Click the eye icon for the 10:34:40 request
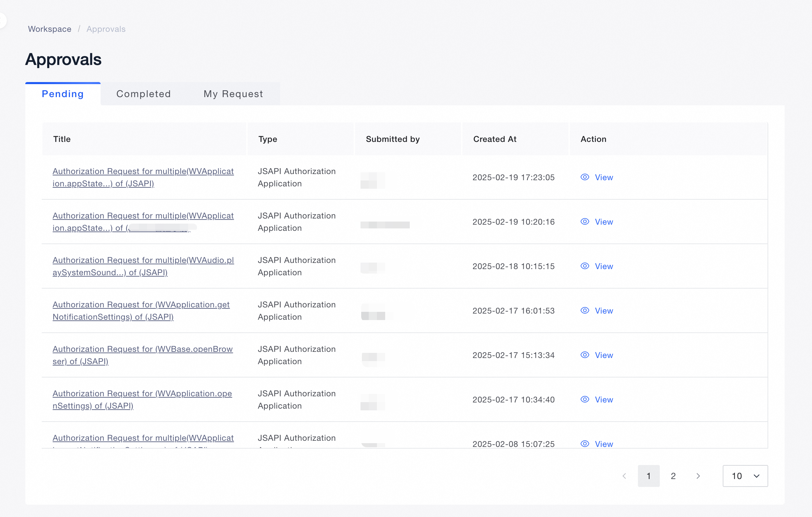812x517 pixels. (x=585, y=399)
